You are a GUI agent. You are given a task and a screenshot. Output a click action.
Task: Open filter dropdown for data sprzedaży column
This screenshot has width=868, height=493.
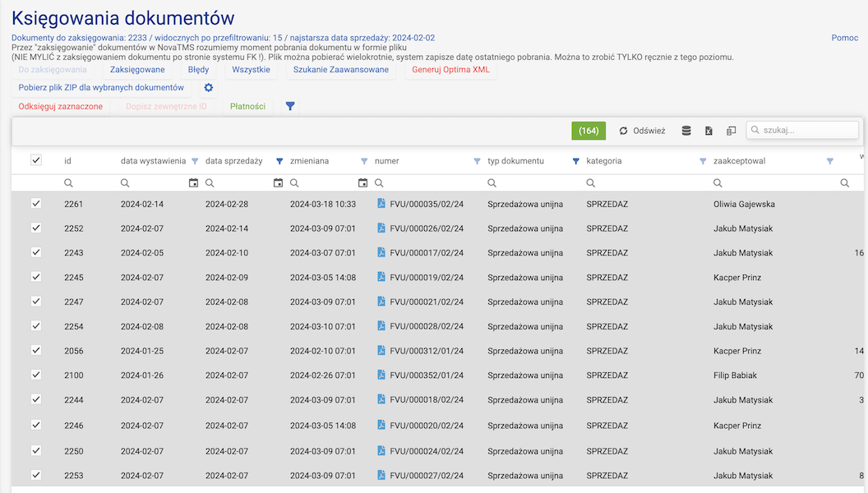pyautogui.click(x=279, y=161)
